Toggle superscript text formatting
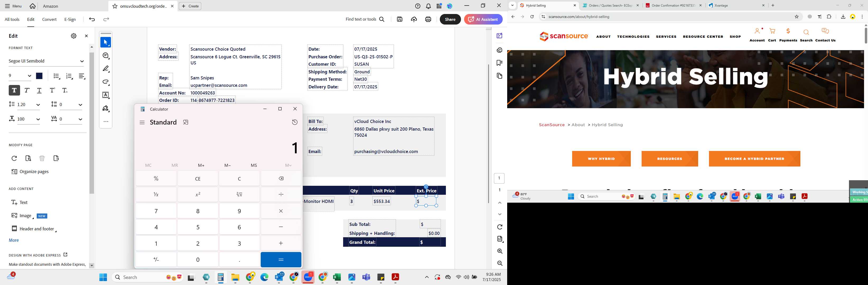Viewport: 868px width, 285px height. tap(52, 90)
